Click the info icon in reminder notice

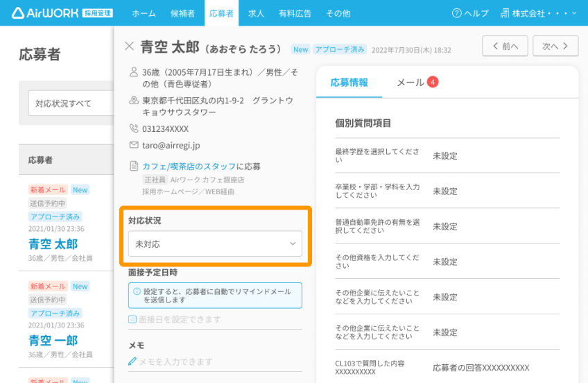coord(137,291)
